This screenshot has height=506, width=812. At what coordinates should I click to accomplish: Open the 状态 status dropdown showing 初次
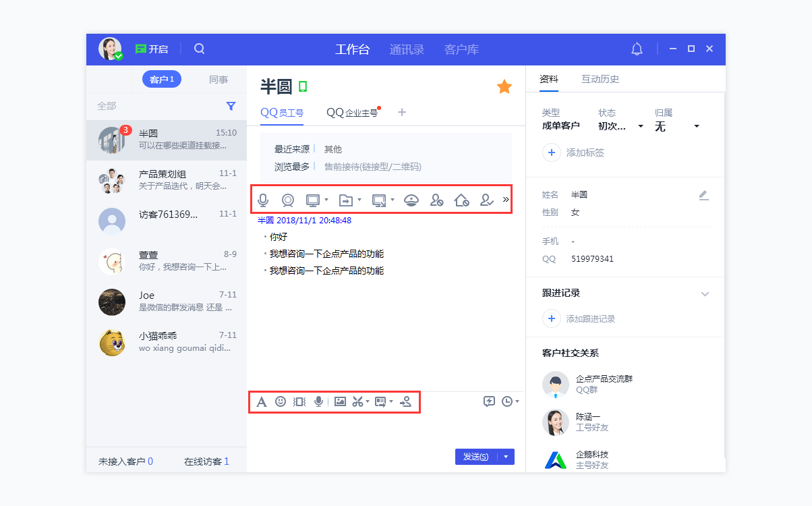[621, 125]
